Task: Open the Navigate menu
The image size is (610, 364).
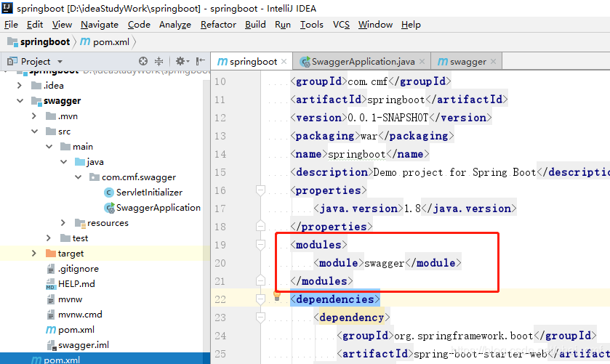Action: (x=100, y=25)
